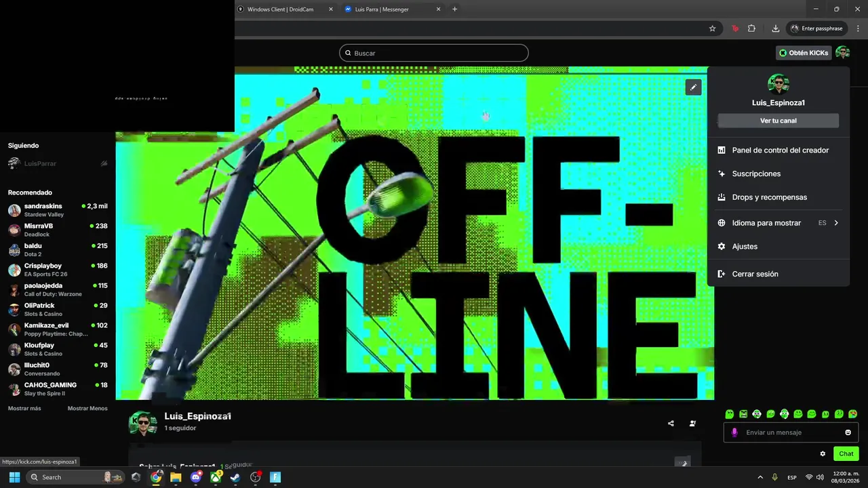Click the green Chat send button

(846, 454)
